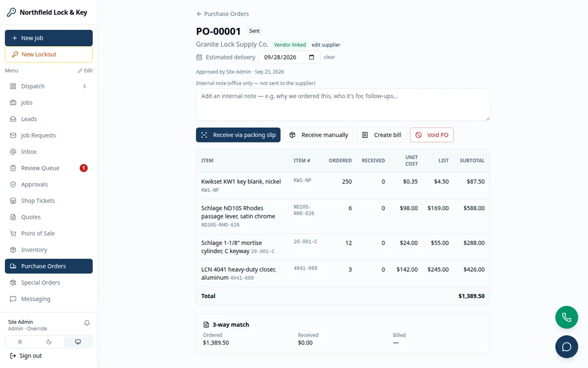Open the Inbox page
Screen dimensions: 588x368
[x=49, y=152]
